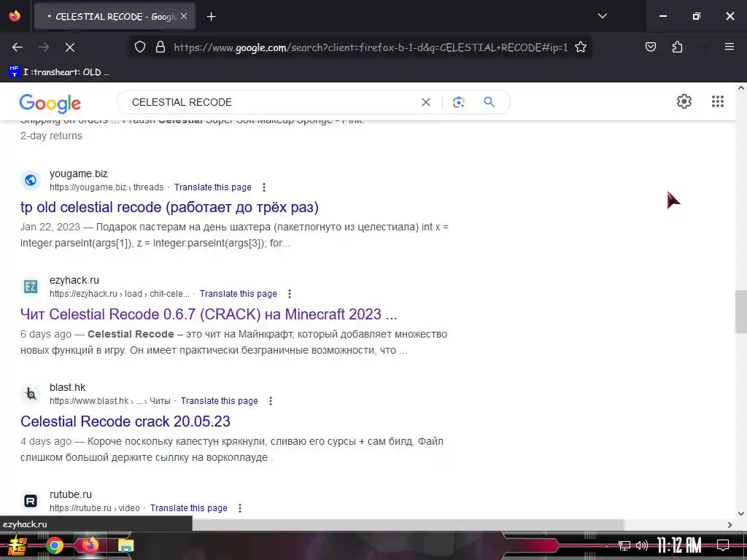
Task: Open the blast.hk result options menu
Action: click(271, 401)
